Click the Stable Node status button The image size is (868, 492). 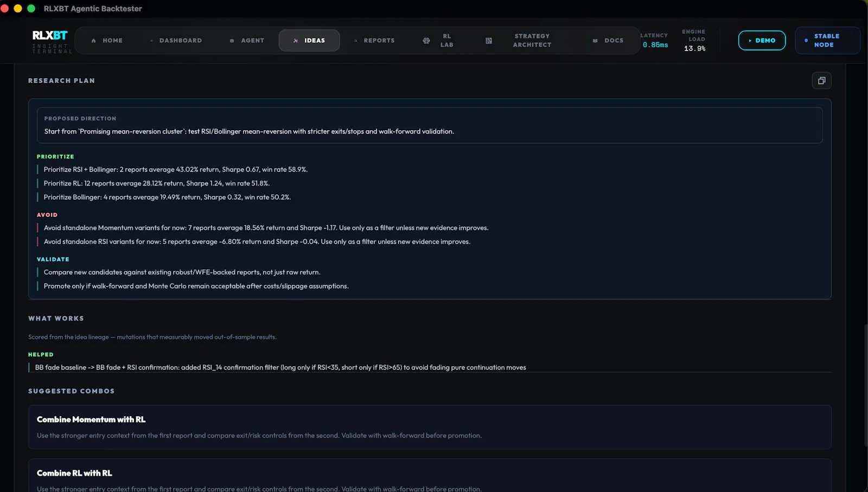(x=827, y=41)
